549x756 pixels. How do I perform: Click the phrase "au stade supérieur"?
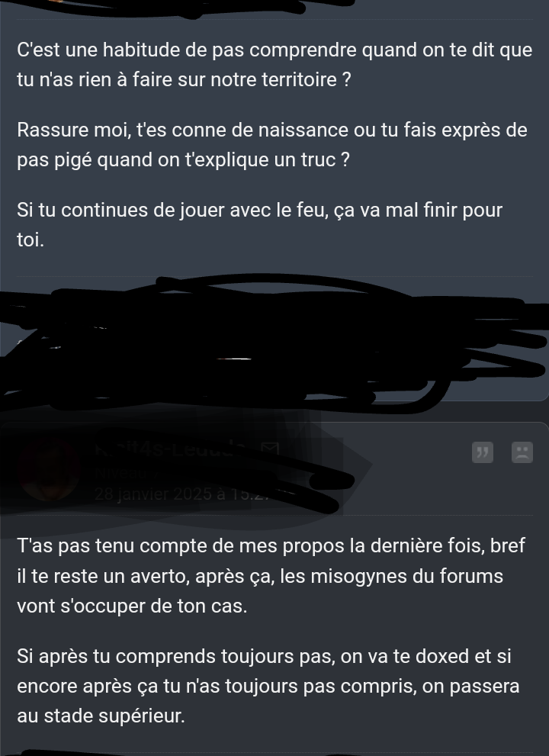click(101, 716)
